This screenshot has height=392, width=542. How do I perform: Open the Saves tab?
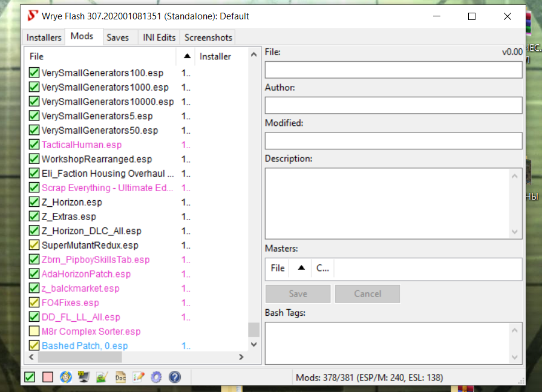coord(117,38)
